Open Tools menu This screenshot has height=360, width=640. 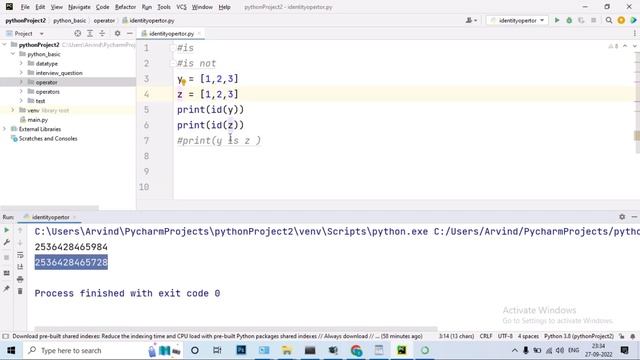[x=164, y=7]
